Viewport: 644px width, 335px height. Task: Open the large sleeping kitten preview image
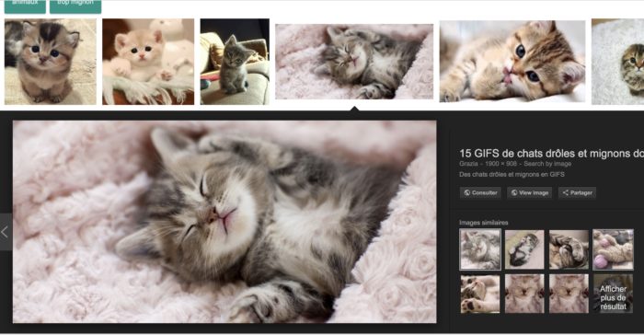[x=224, y=222]
